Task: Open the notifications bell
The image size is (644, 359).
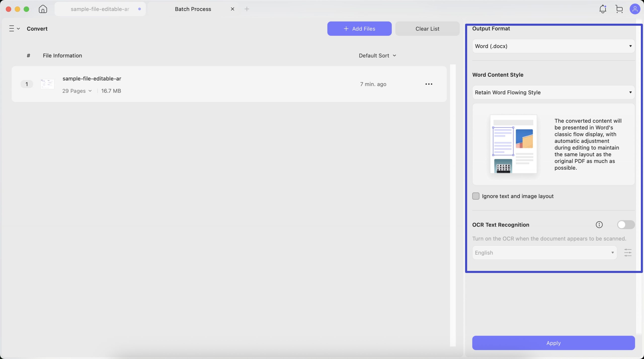Action: click(603, 9)
